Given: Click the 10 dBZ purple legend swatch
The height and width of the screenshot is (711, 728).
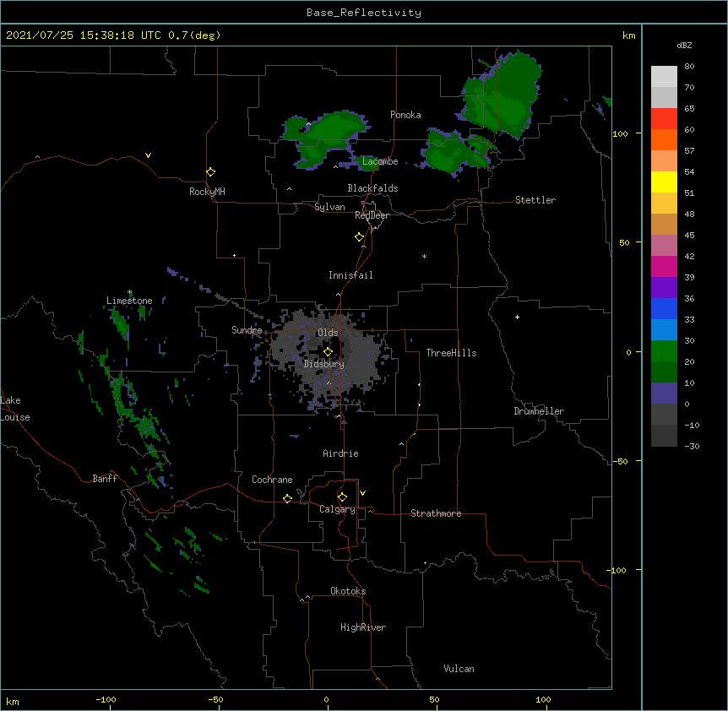Looking at the screenshot, I should (664, 393).
